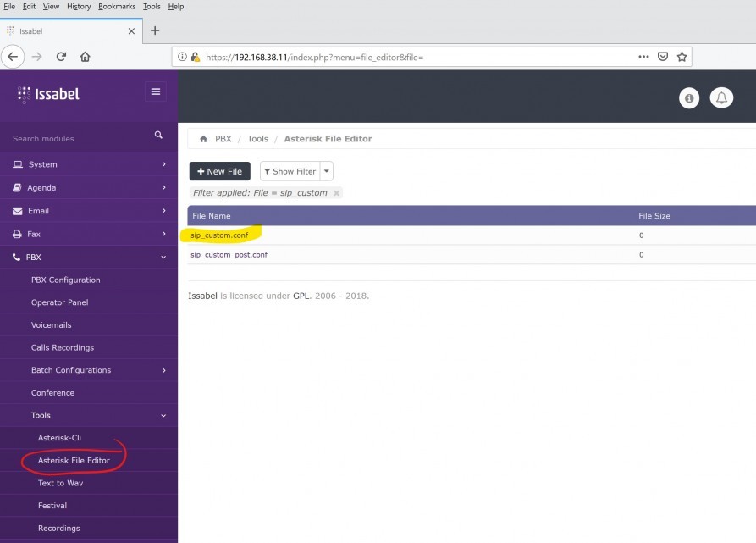756x543 pixels.
Task: Click Tools in the breadcrumb
Action: coord(258,139)
